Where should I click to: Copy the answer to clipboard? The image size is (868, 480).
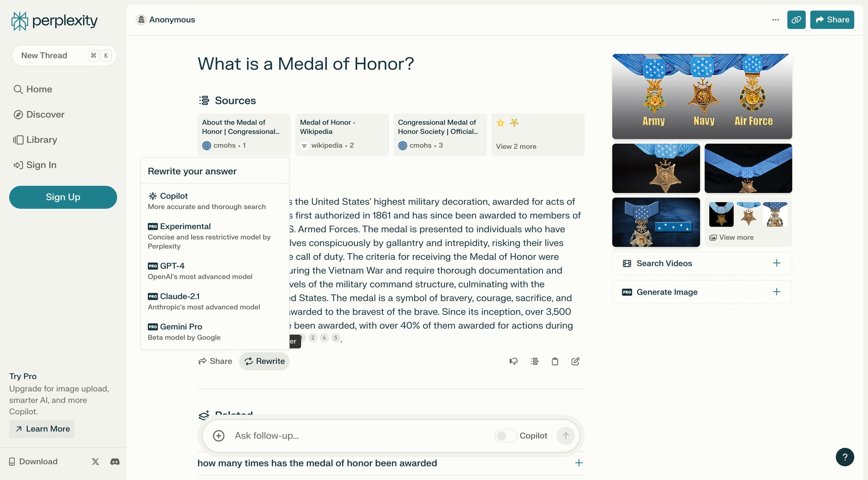(x=555, y=361)
